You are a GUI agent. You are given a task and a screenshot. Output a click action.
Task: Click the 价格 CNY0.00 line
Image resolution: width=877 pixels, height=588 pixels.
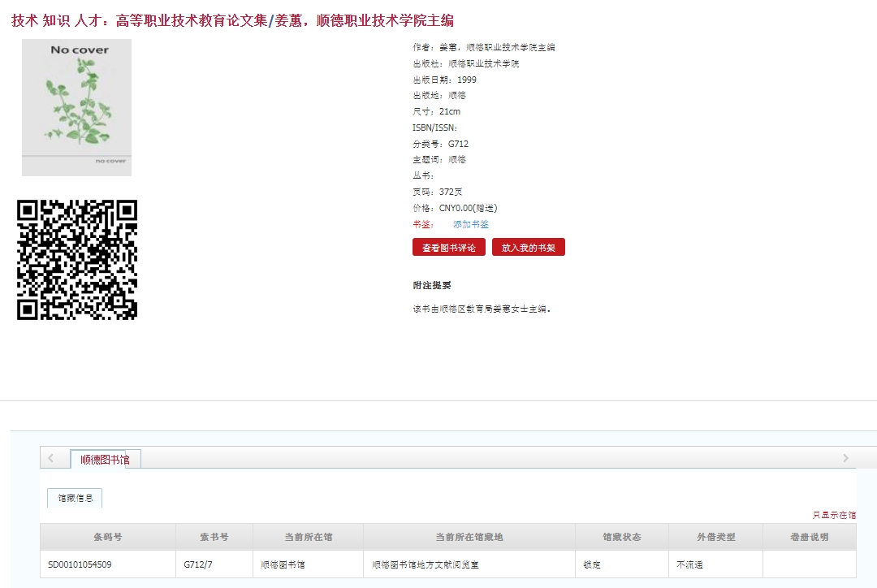456,208
